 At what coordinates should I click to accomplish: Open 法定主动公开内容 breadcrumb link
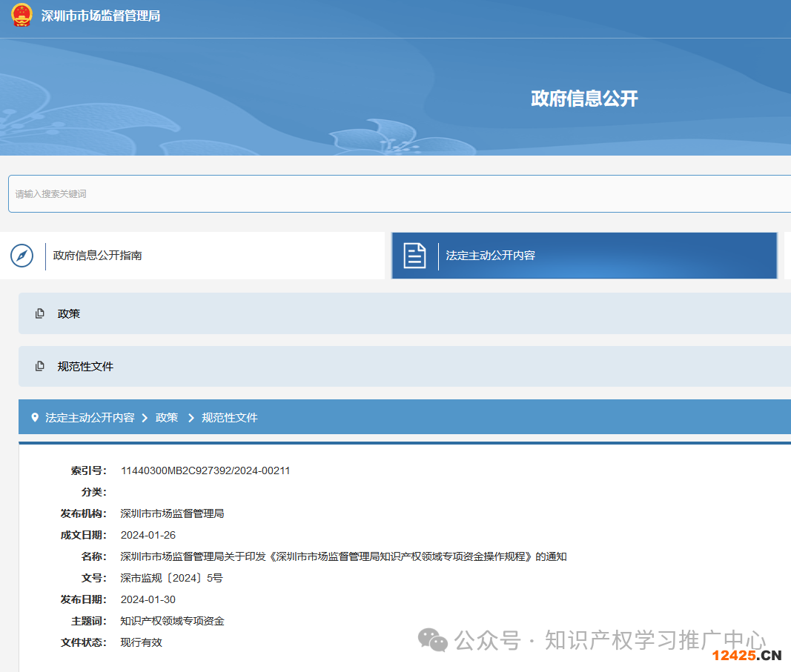90,417
